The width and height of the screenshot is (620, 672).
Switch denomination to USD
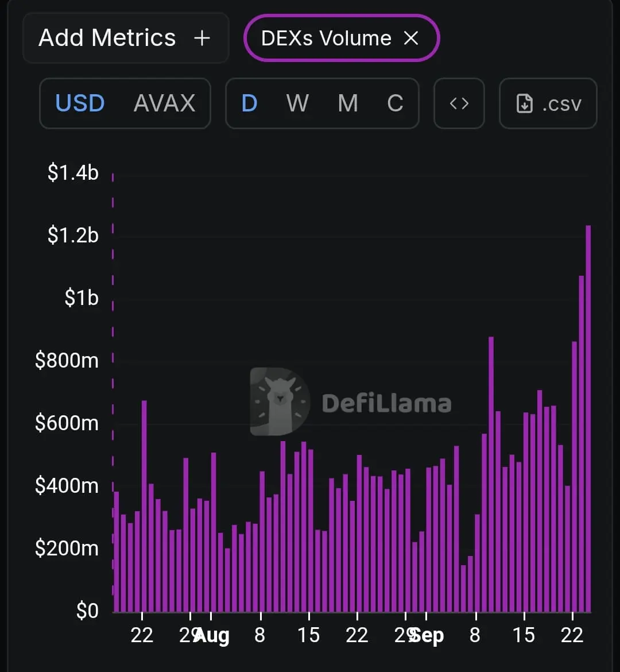pyautogui.click(x=80, y=103)
